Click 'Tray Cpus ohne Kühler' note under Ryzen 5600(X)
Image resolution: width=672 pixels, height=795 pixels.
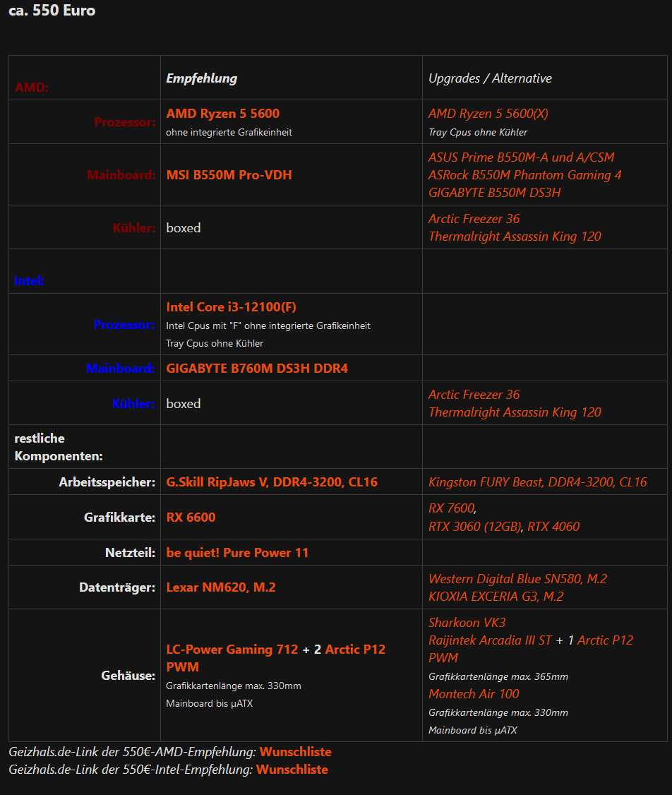(x=478, y=132)
